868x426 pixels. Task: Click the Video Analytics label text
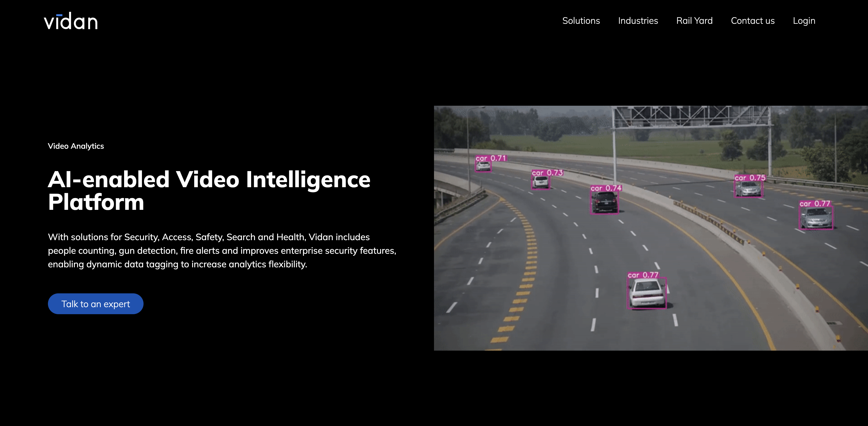[x=76, y=145]
